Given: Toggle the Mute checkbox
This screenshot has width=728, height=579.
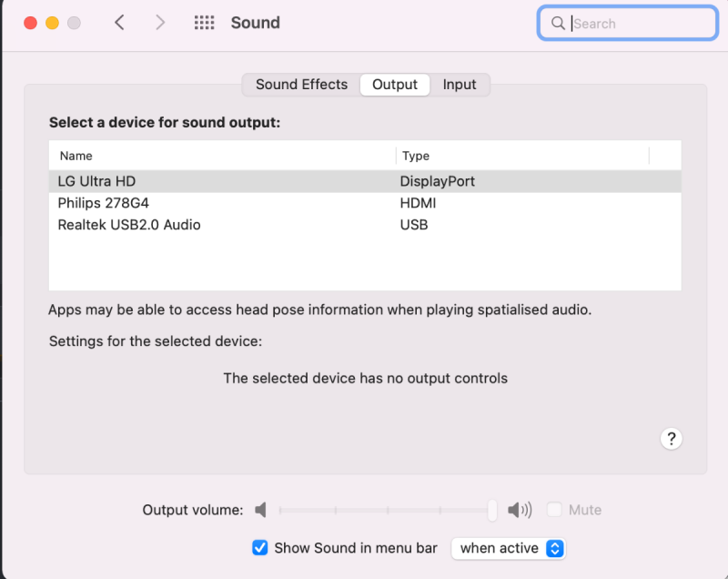Looking at the screenshot, I should [554, 510].
